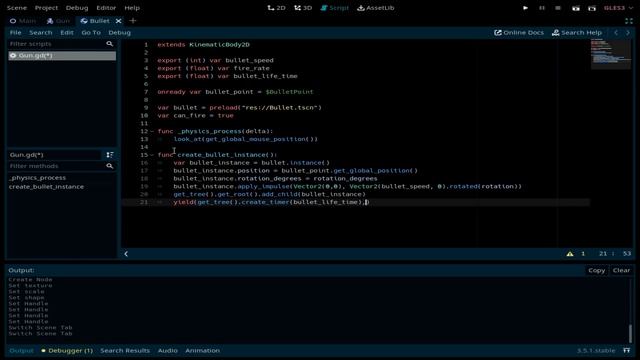The width and height of the screenshot is (640, 360).
Task: Click 'extends KinematicBody2D' line
Action: click(x=203, y=44)
